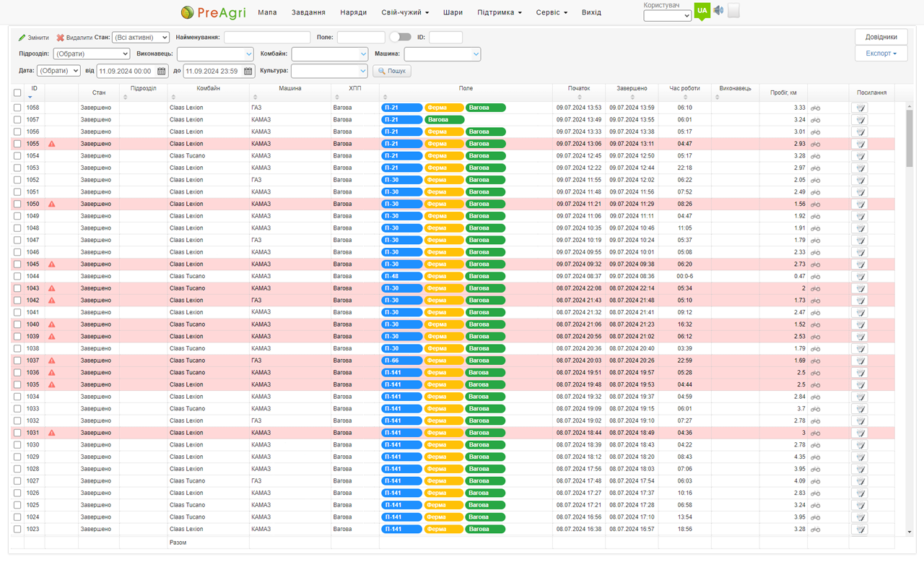This screenshot has width=924, height=578.
Task: Click the warning icon in row 1045
Action: point(52,264)
